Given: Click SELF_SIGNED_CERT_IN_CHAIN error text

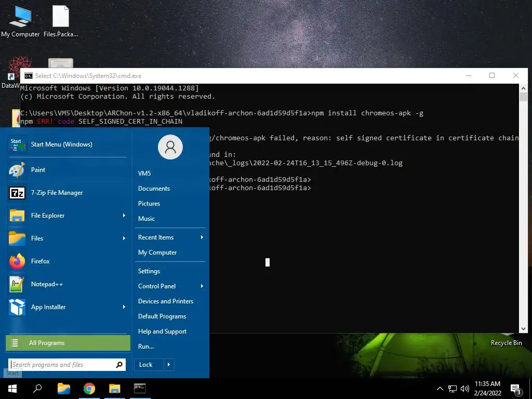Looking at the screenshot, I should pyautogui.click(x=130, y=122).
